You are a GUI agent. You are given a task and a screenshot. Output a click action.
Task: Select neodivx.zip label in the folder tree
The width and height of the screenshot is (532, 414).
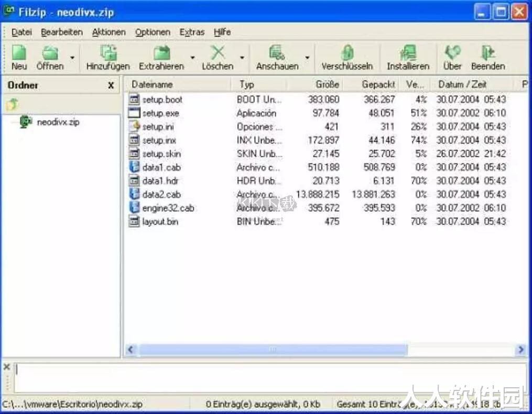[x=58, y=122]
